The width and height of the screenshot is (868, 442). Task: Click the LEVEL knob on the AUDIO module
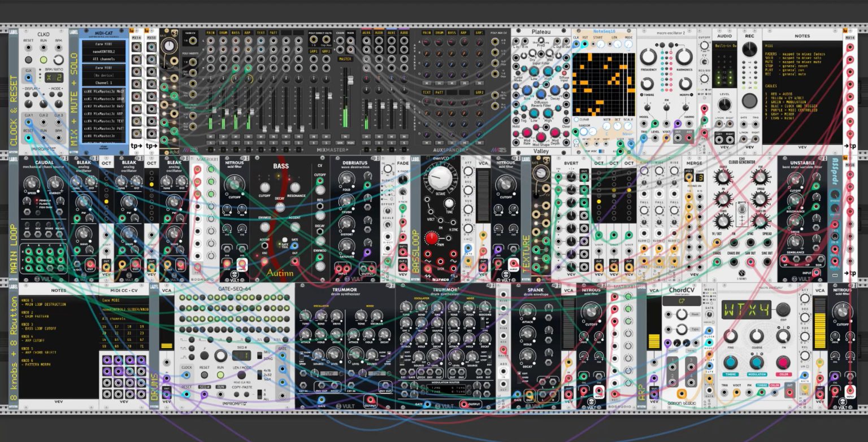(x=724, y=104)
